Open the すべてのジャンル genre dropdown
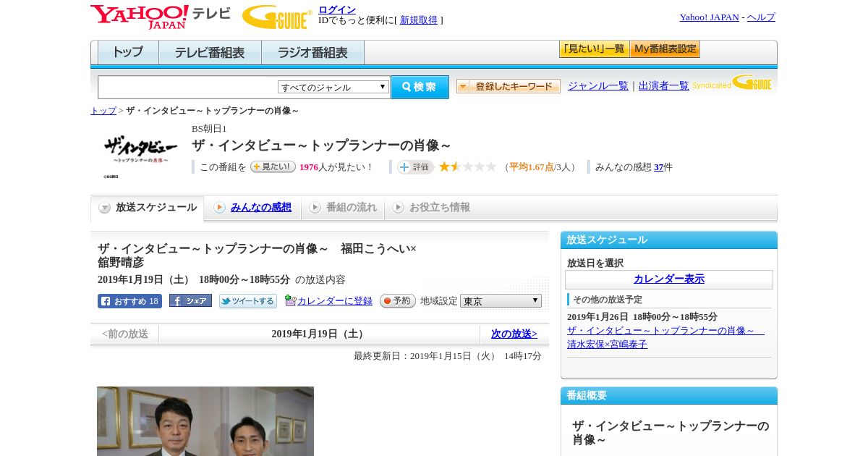 (x=333, y=87)
